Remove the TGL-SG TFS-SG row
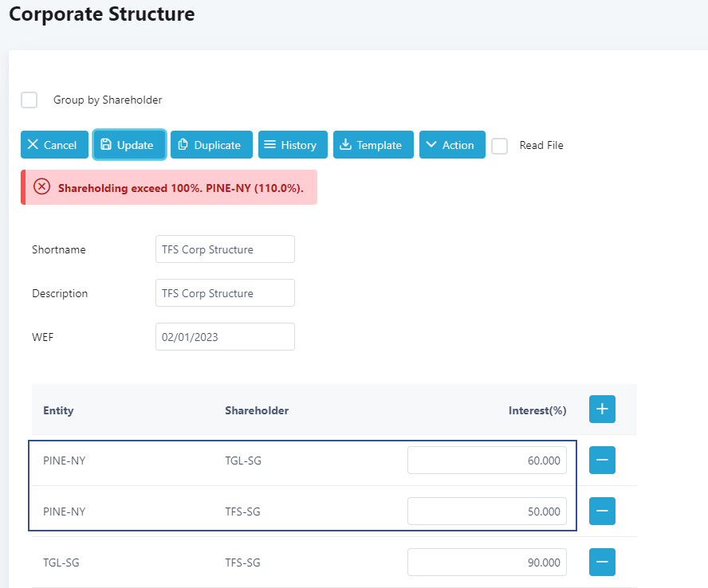The image size is (708, 588). tap(602, 563)
